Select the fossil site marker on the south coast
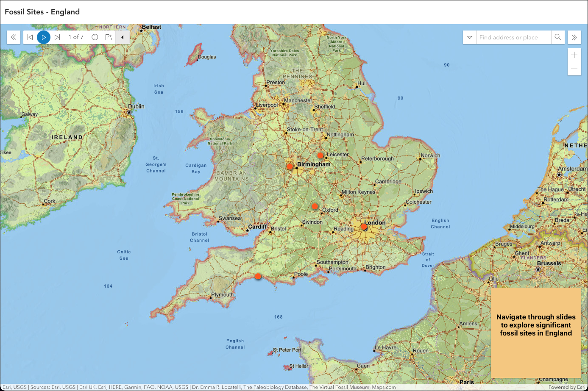The image size is (588, 391). pos(258,276)
